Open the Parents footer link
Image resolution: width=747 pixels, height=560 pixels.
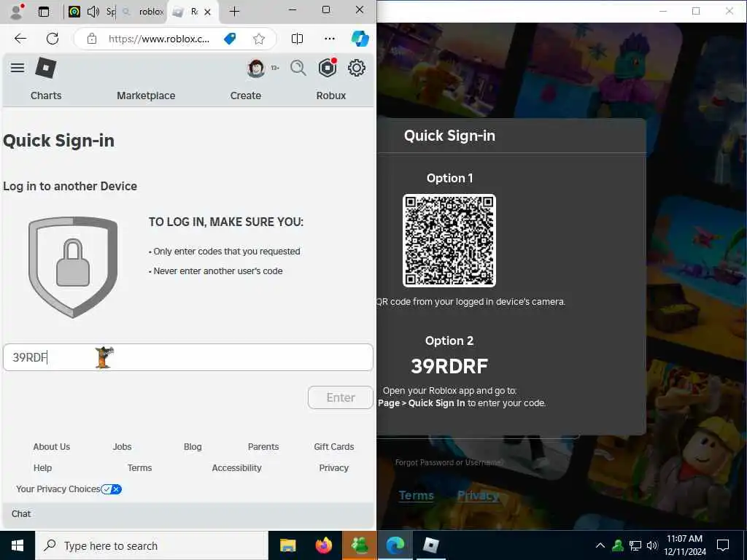[263, 447]
